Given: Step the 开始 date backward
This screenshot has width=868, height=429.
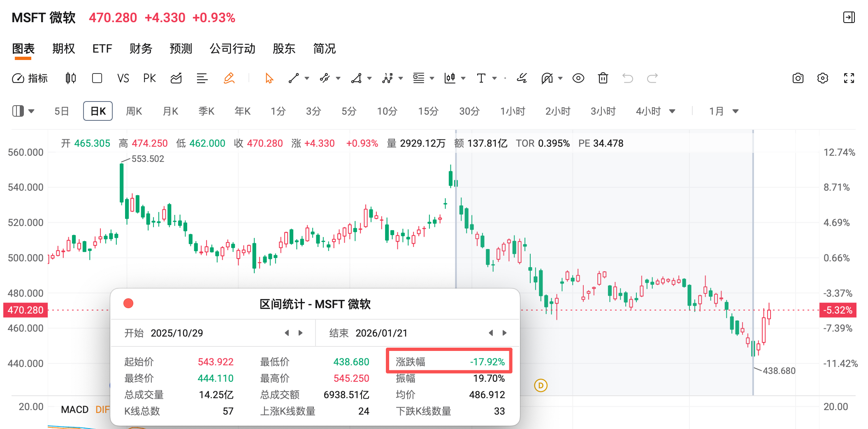Looking at the screenshot, I should [x=287, y=333].
